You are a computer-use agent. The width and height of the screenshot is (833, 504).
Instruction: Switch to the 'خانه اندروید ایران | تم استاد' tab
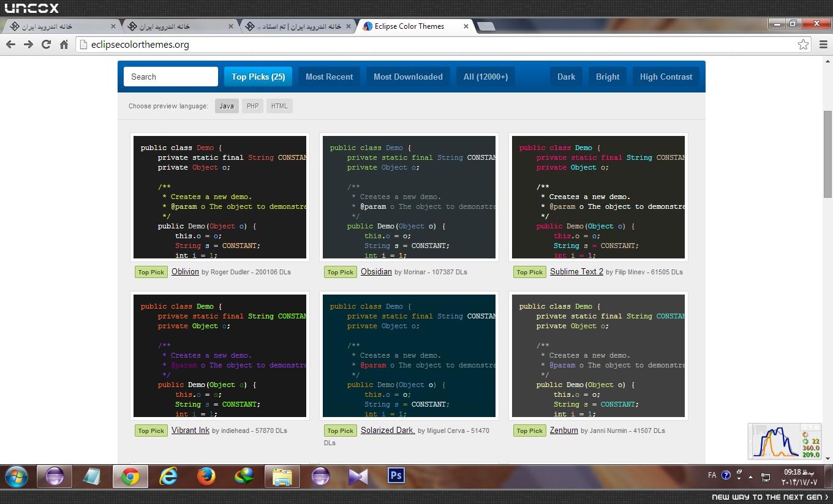click(x=298, y=26)
